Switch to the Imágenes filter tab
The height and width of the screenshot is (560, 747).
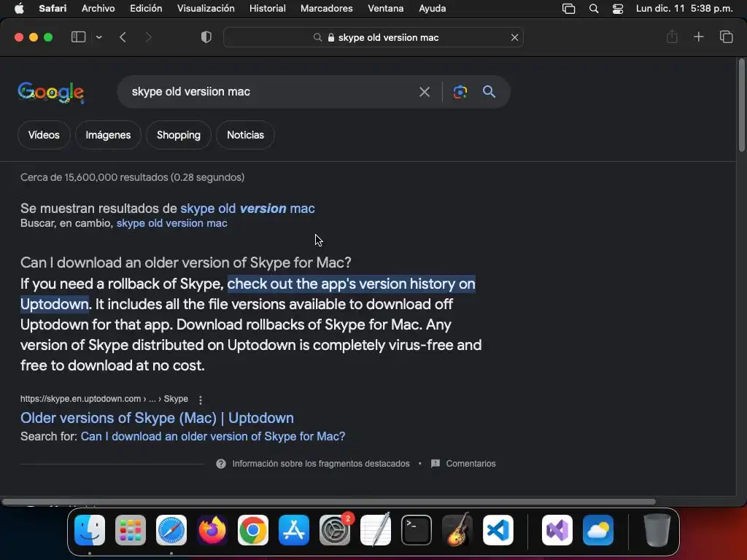[108, 135]
